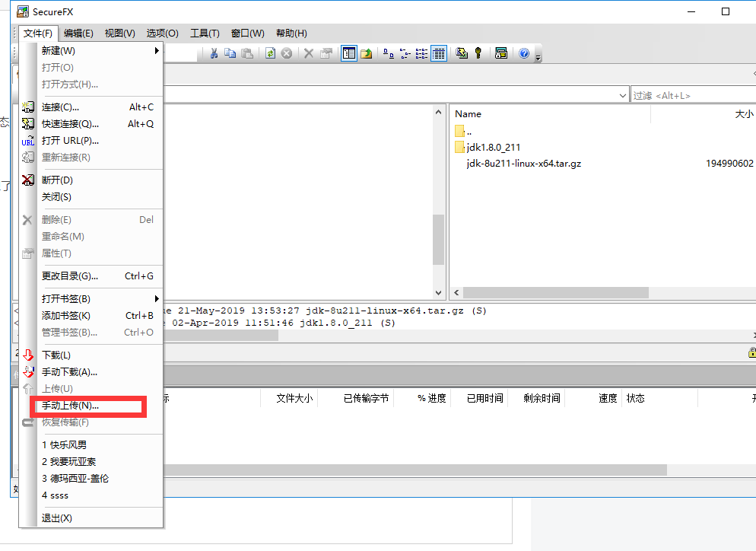
Task: Click the Delete X toolbar icon
Action: (309, 53)
